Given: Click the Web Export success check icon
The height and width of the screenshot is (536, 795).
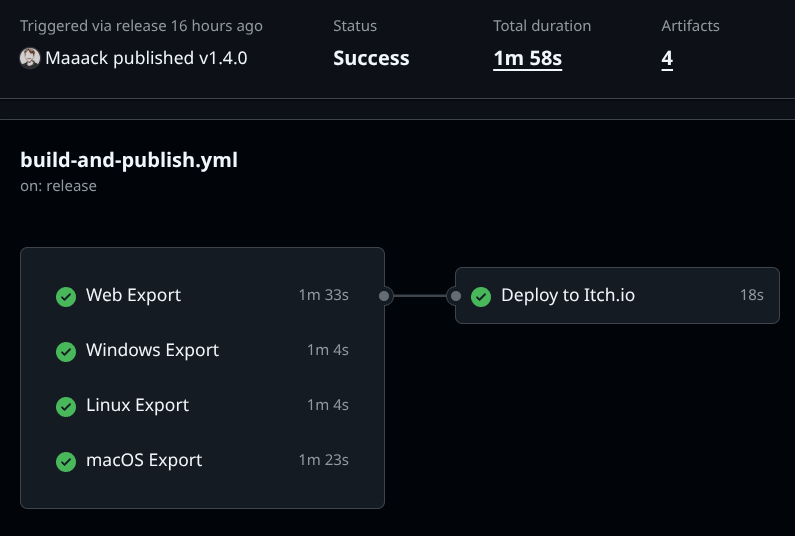Looking at the screenshot, I should coord(66,296).
